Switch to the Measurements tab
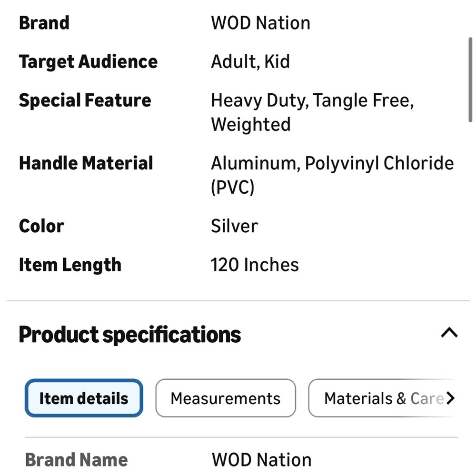Screen dimensions: 476x476 226,398
